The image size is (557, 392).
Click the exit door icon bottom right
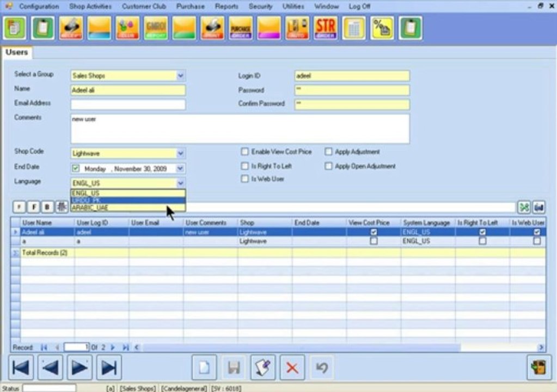(x=539, y=367)
